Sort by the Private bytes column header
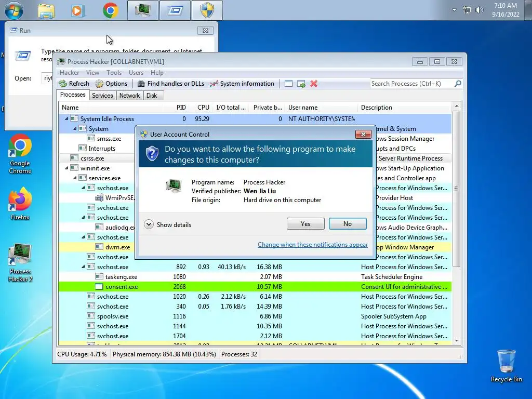Screen dimensions: 532x399 (267, 107)
